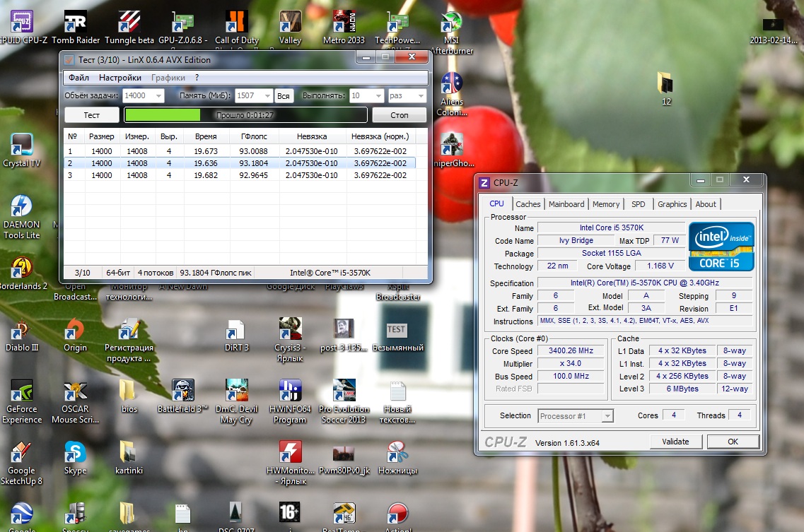Open the HWiNFO64 Program shortcut
Viewport: 804px width, 532px height.
coord(290,392)
